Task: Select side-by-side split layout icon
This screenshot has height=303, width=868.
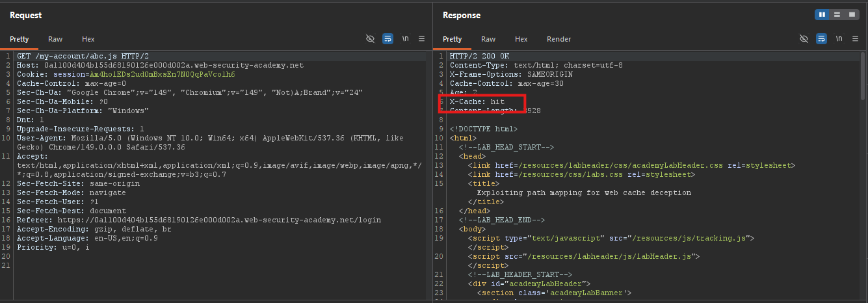Action: pos(822,14)
